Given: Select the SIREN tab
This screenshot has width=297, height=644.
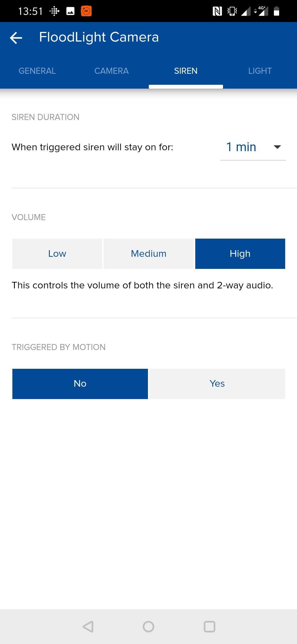Looking at the screenshot, I should pyautogui.click(x=186, y=71).
